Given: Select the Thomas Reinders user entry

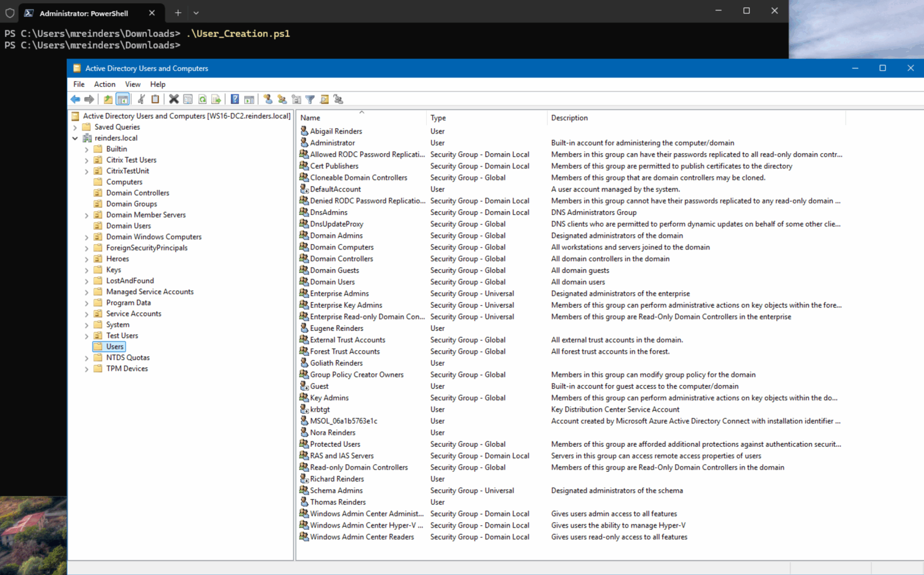Looking at the screenshot, I should tap(337, 501).
